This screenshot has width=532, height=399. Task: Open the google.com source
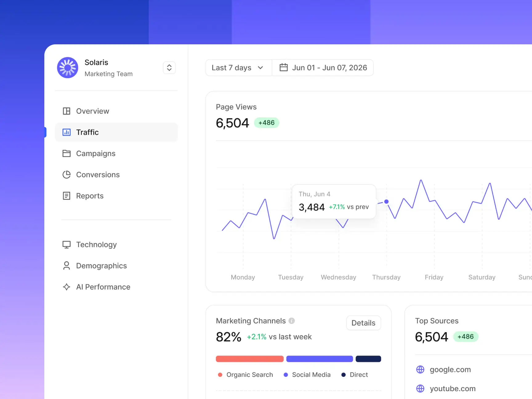pyautogui.click(x=450, y=369)
